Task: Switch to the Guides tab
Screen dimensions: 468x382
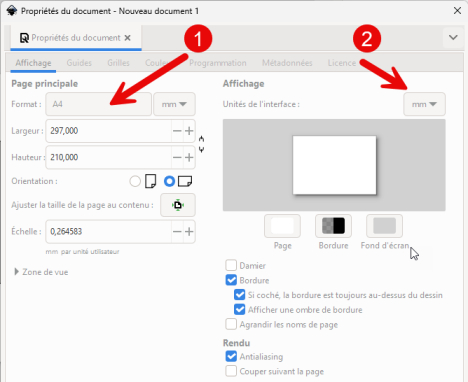Action: [79, 63]
